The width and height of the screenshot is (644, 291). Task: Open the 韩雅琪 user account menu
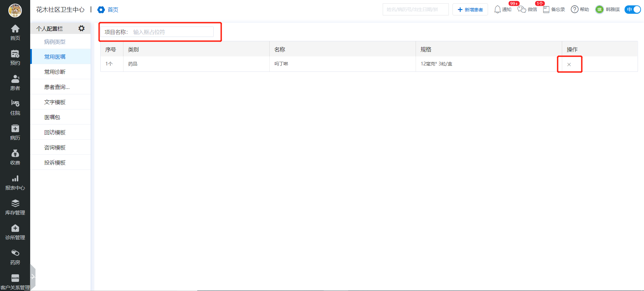pyautogui.click(x=607, y=9)
